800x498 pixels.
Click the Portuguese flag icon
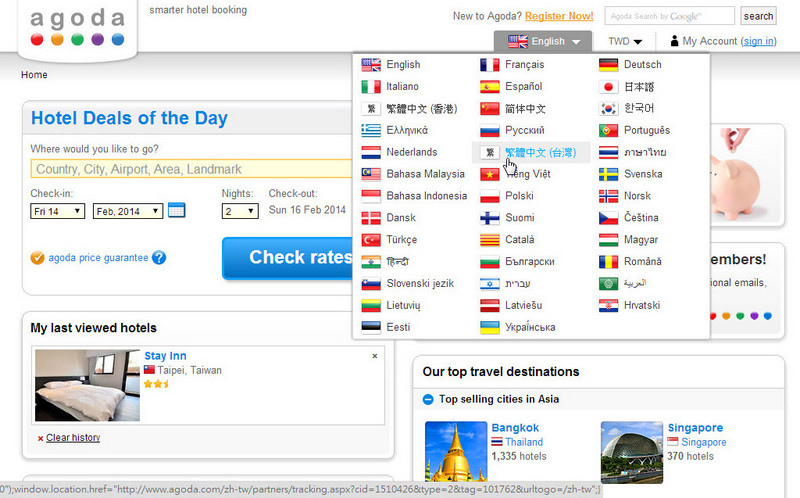609,131
